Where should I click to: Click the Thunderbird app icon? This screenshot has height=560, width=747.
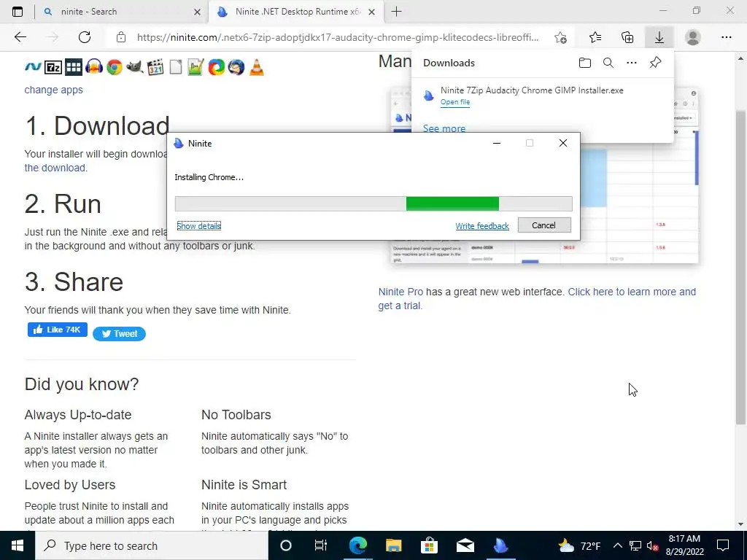point(236,67)
